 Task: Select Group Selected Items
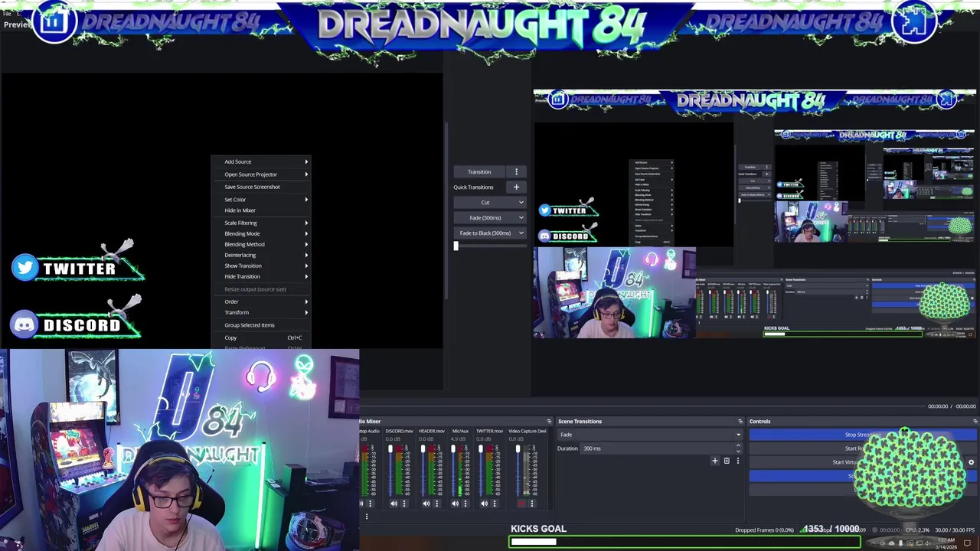coord(261,325)
